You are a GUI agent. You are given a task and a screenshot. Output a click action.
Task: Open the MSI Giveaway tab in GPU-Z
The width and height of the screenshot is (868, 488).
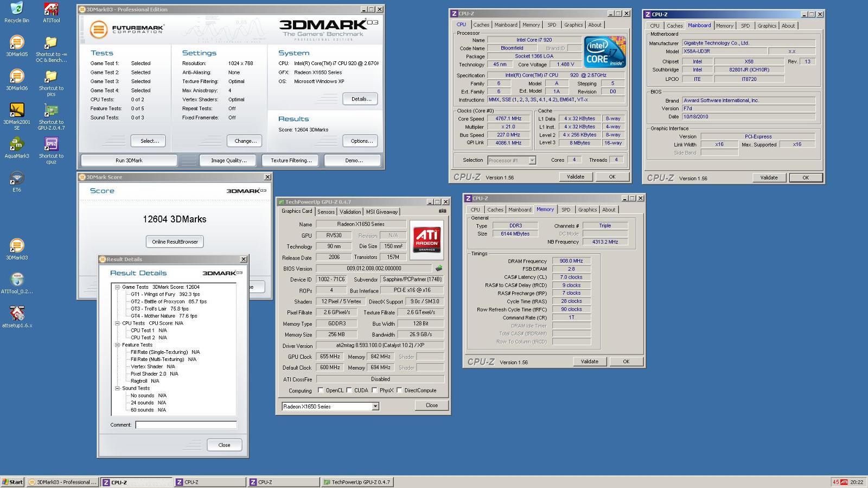click(x=382, y=212)
